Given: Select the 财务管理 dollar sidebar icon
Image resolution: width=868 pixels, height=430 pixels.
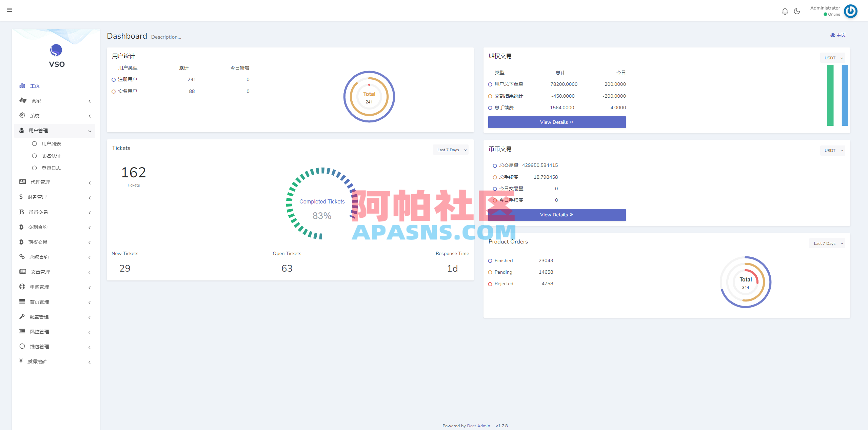Looking at the screenshot, I should pyautogui.click(x=21, y=197).
